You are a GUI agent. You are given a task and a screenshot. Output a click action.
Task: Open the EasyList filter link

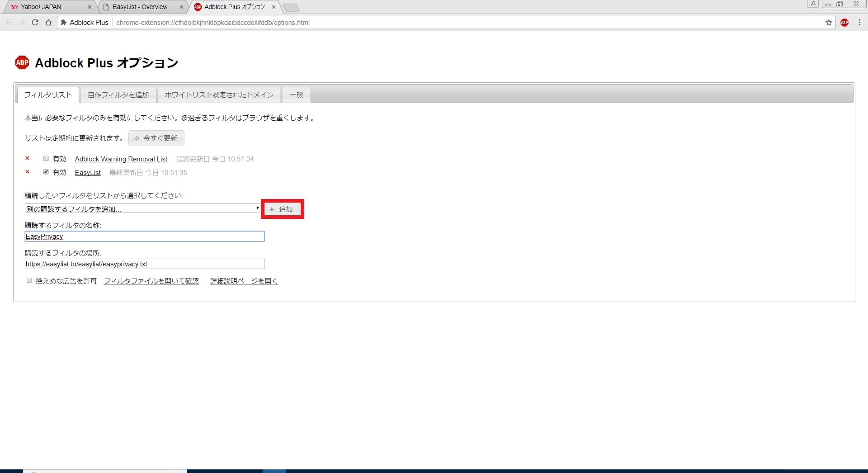[x=88, y=173]
